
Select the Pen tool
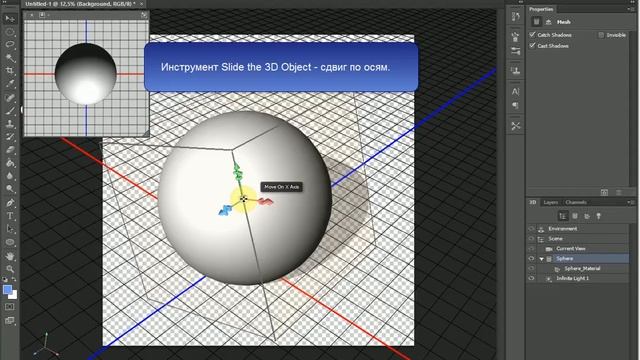tap(10, 202)
